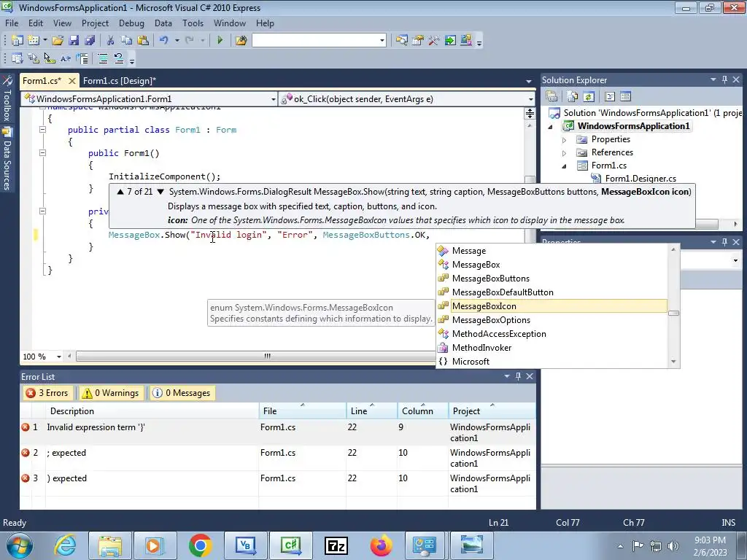Open the Toolbox from the crossed-tools toolbar icon

(433, 41)
